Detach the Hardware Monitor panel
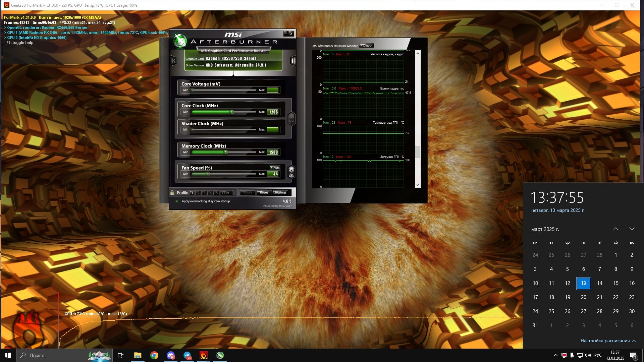 [x=366, y=46]
